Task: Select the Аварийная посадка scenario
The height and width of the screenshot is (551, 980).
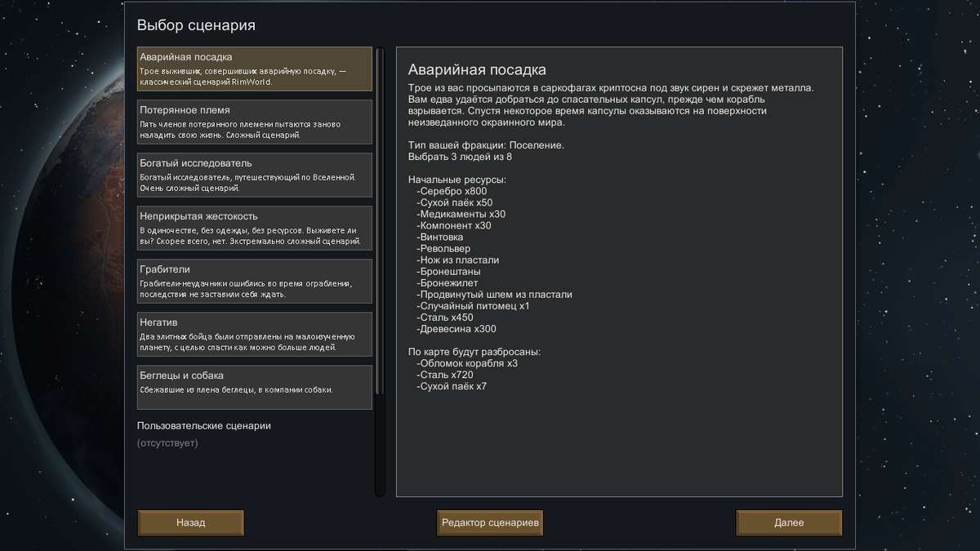Action: [x=255, y=69]
